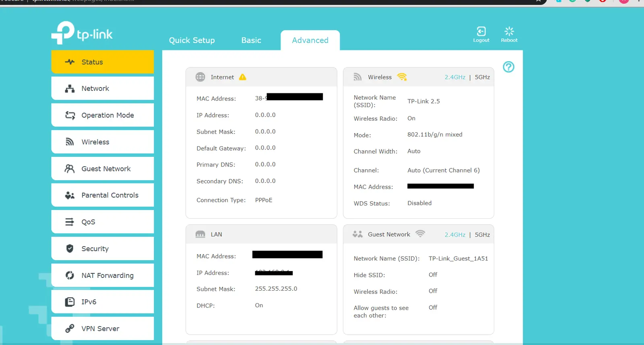Screen dimensions: 644x345
Task: Click the Internet globe icon
Action: coord(200,77)
